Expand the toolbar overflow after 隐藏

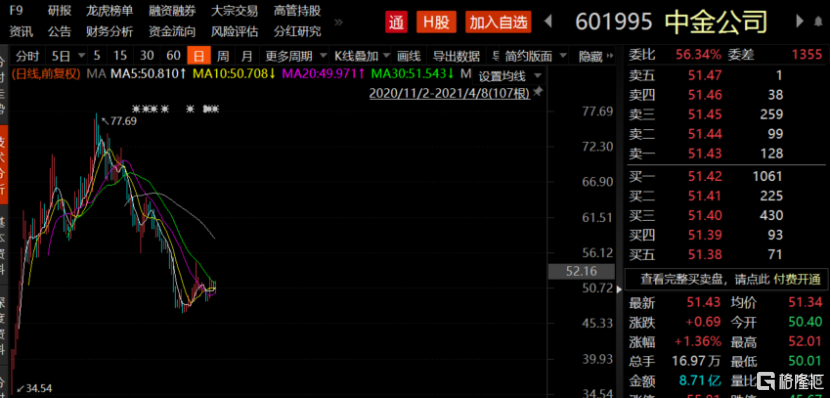pos(609,55)
